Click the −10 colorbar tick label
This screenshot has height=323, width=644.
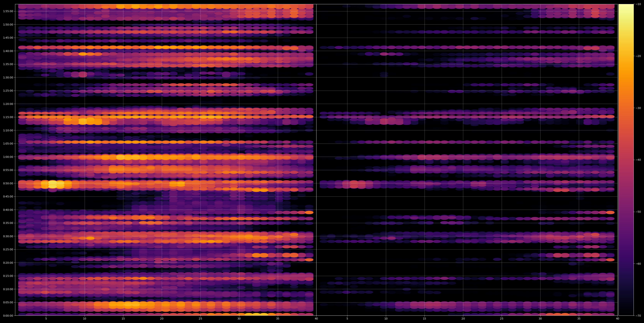click(x=638, y=4)
